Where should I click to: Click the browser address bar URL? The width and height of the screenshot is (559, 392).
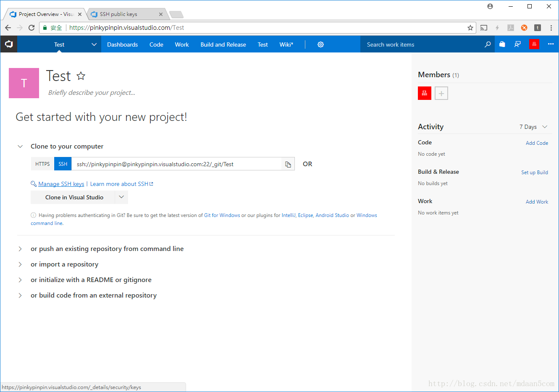126,28
